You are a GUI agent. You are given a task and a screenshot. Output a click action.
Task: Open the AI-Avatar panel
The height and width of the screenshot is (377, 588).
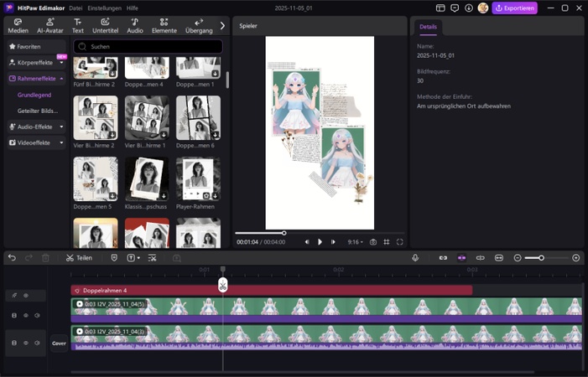pos(49,26)
